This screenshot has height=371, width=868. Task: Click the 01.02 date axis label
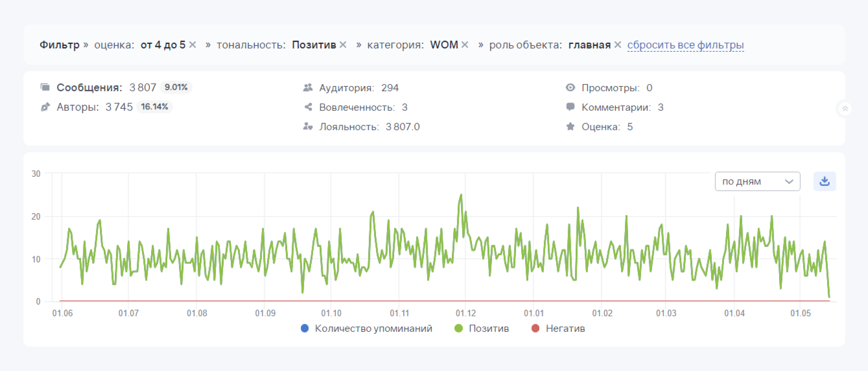(602, 313)
